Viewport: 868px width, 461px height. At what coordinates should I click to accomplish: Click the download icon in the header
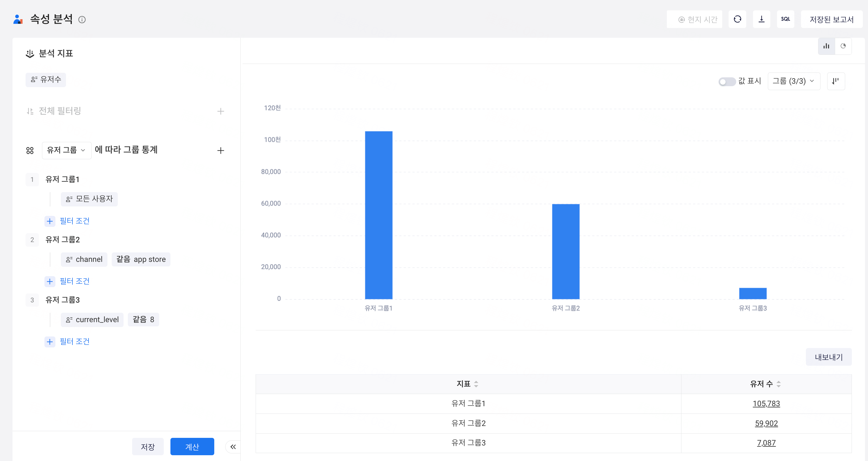tap(761, 19)
